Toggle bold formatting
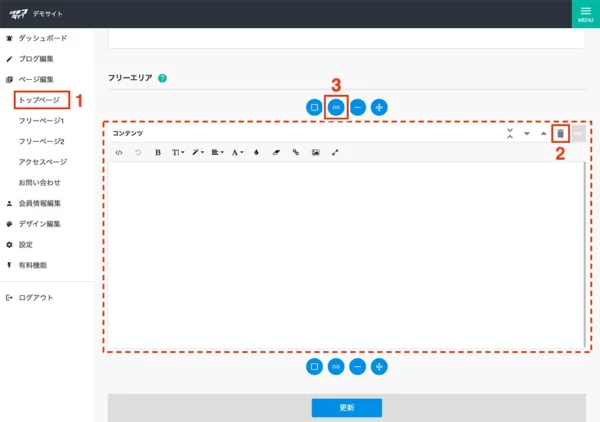The image size is (600, 422). (158, 153)
